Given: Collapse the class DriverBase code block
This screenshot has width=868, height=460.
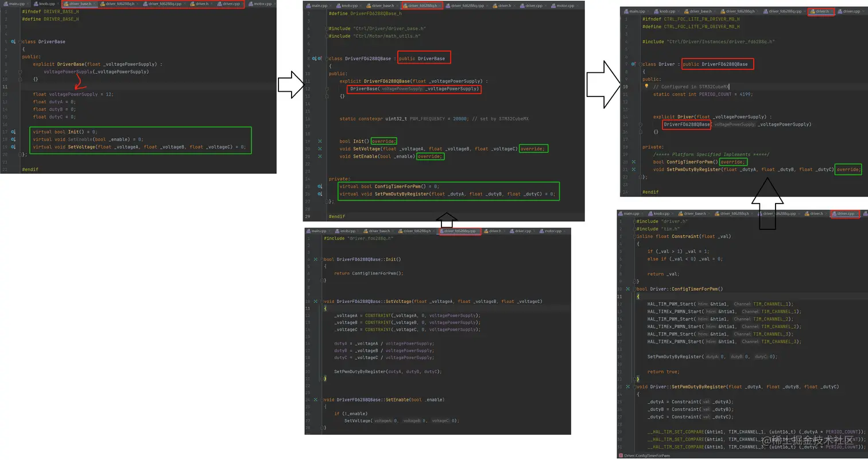Looking at the screenshot, I should 20,42.
